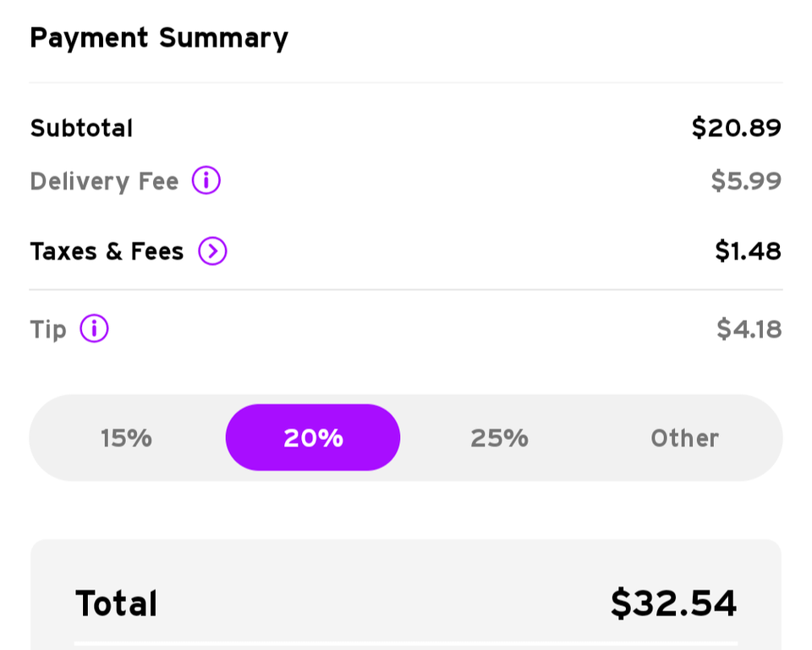Screen dimensions: 812x650
Task: Select the 20% tip option
Action: click(313, 438)
